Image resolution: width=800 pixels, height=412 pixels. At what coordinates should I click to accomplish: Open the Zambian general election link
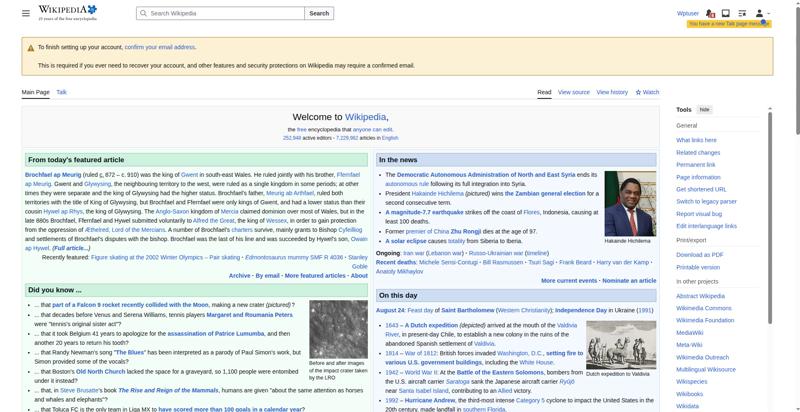point(545,194)
